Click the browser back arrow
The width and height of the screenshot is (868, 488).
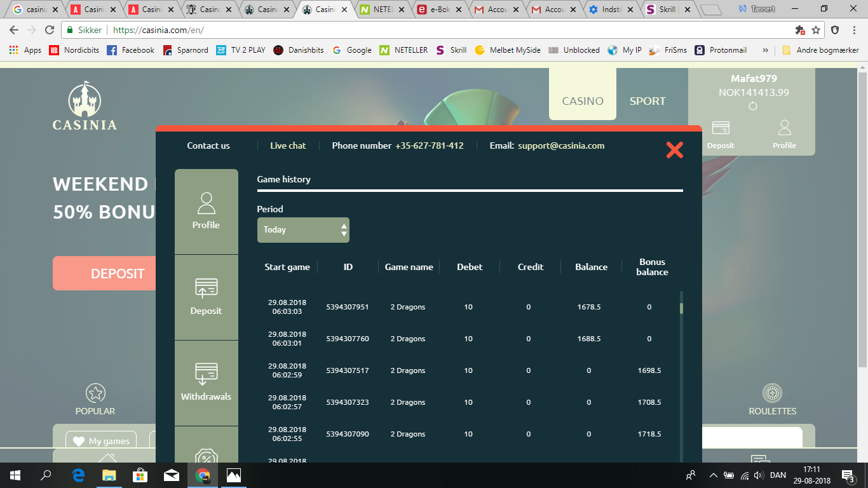coord(14,30)
